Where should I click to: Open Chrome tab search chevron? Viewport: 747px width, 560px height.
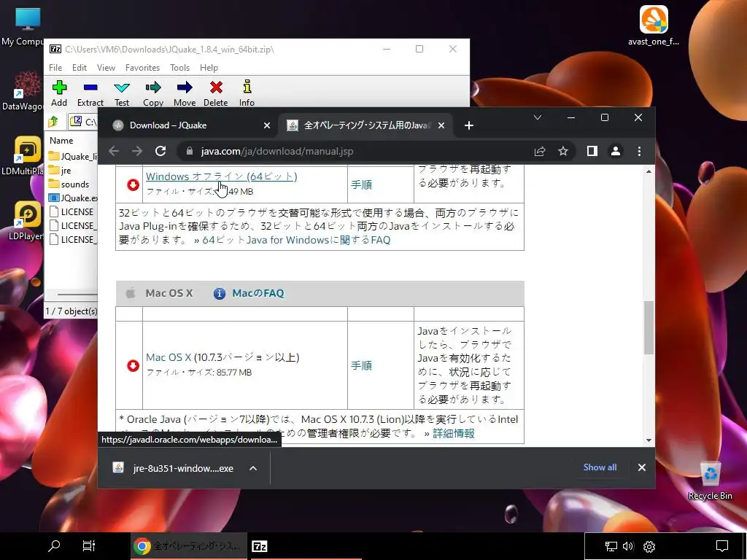tap(538, 117)
